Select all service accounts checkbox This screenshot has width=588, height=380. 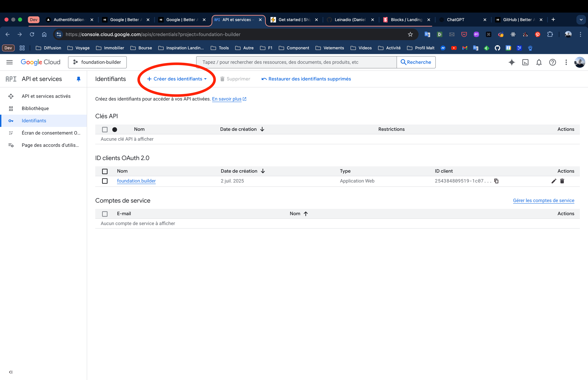click(x=105, y=214)
